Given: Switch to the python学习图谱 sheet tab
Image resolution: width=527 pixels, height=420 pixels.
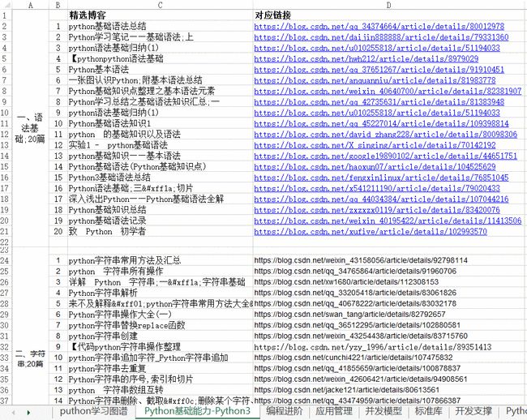Looking at the screenshot, I should 93,412.
